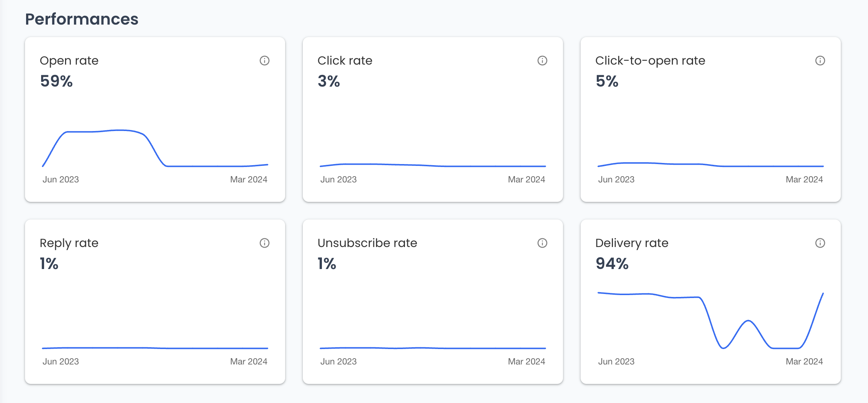Click Mar 2024 label in Click-to-open rate card
Image resolution: width=868 pixels, height=403 pixels.
point(804,179)
